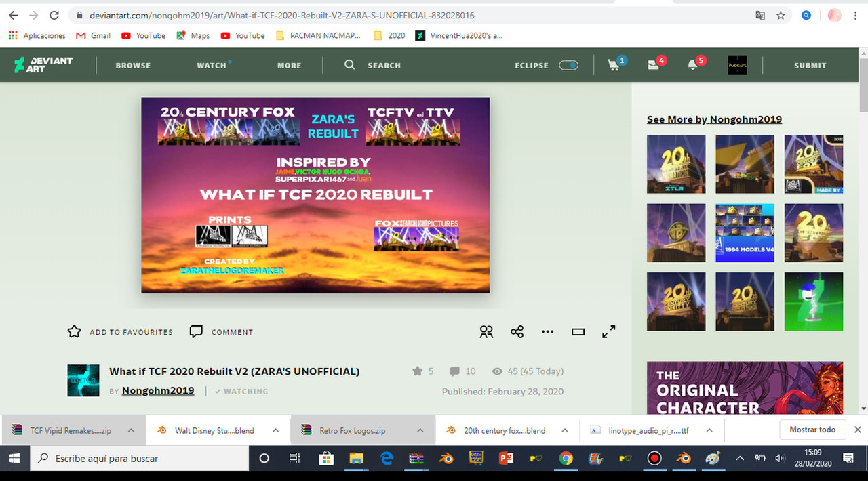The width and height of the screenshot is (868, 481).
Task: Click the Google Translate icon in address bar
Action: [760, 15]
